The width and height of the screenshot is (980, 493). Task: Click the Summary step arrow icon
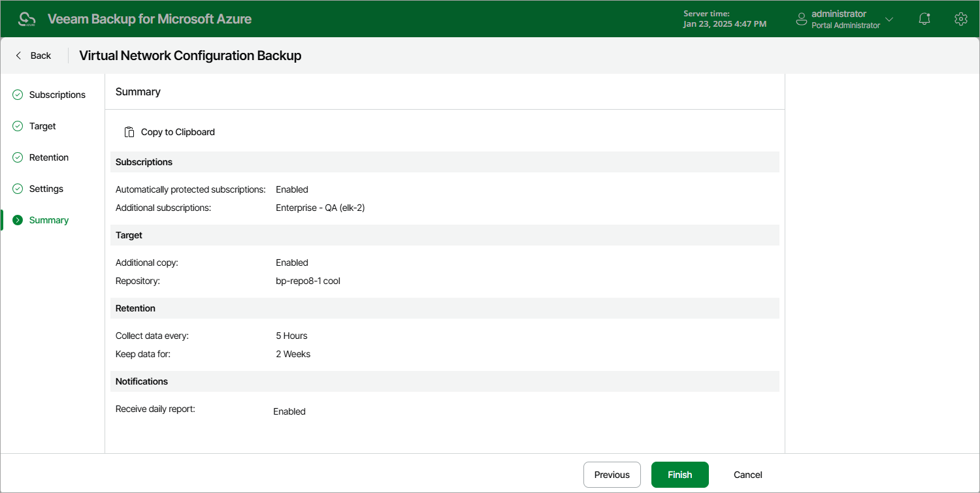18,220
